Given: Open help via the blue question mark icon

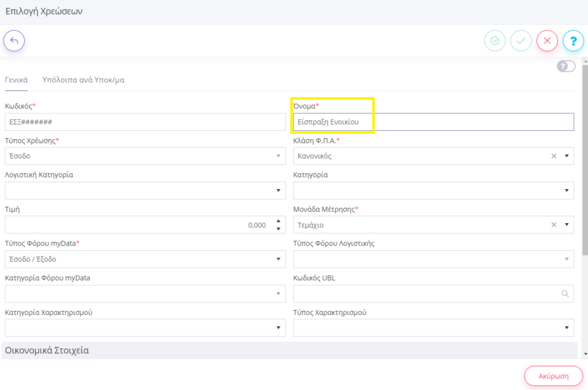Looking at the screenshot, I should tap(573, 41).
